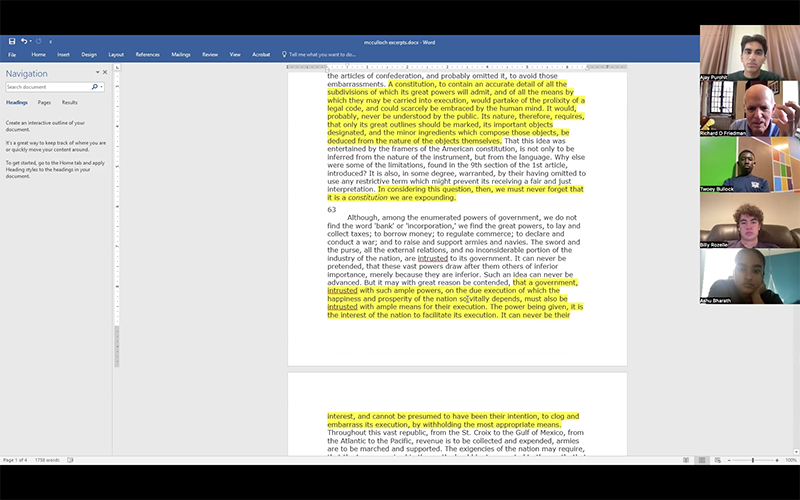Expand the search options arrow
The height and width of the screenshot is (500, 800).
point(100,87)
